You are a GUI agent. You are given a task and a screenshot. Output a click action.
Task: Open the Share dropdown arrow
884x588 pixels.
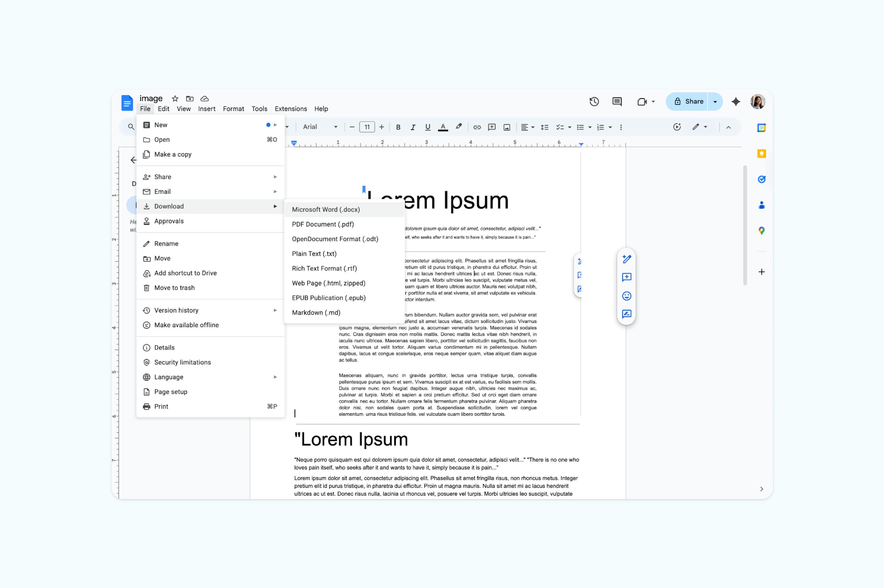tap(715, 101)
